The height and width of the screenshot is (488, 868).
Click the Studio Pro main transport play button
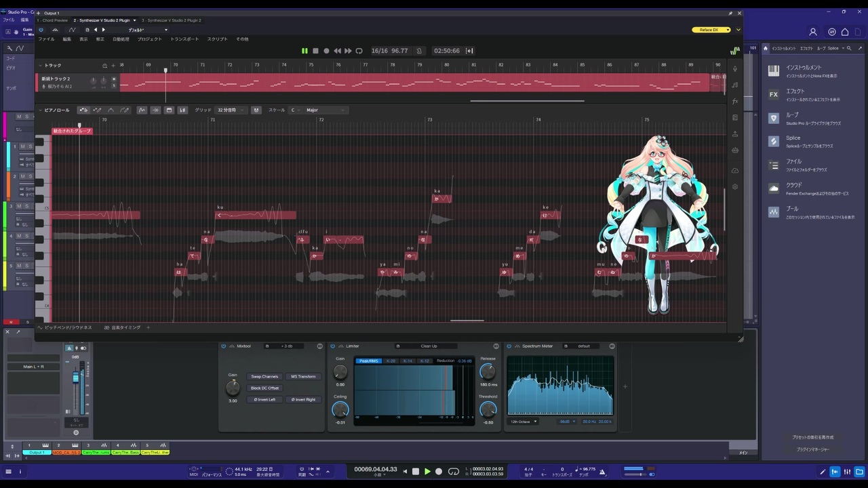(427, 471)
